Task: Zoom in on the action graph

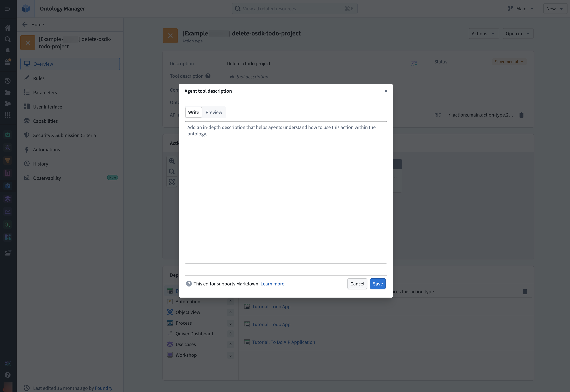Action: pos(172,161)
